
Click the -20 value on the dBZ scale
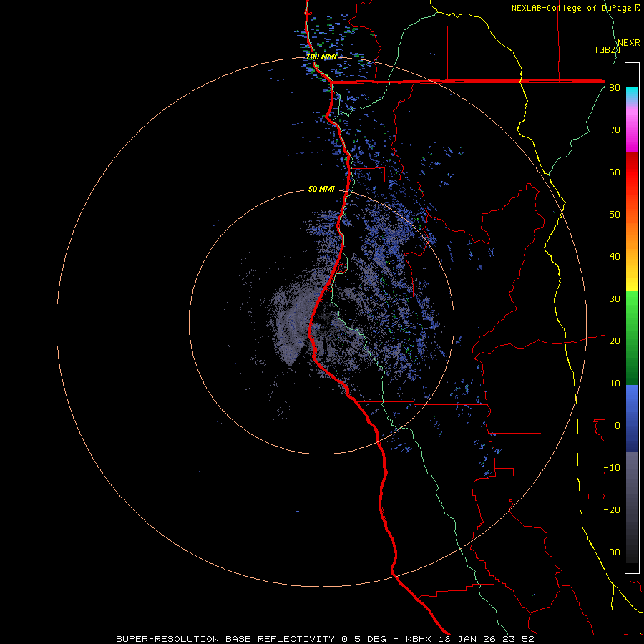(x=612, y=510)
